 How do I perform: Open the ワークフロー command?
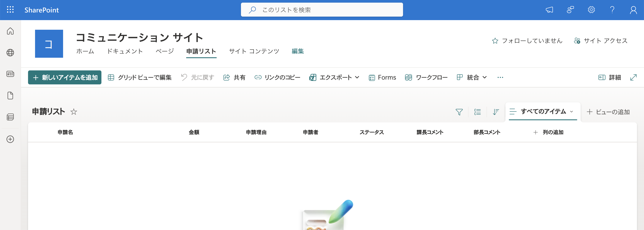(426, 77)
